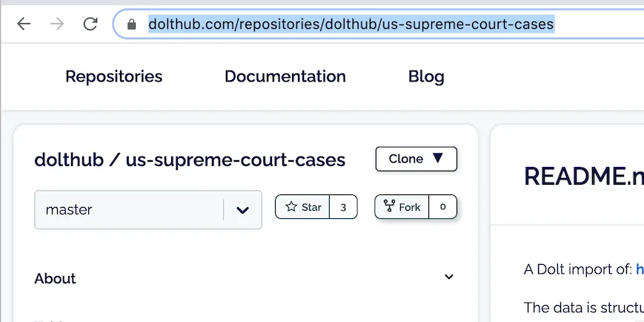Screen dimensions: 644x322
Task: Click the star icon to star the repository
Action: (x=291, y=207)
